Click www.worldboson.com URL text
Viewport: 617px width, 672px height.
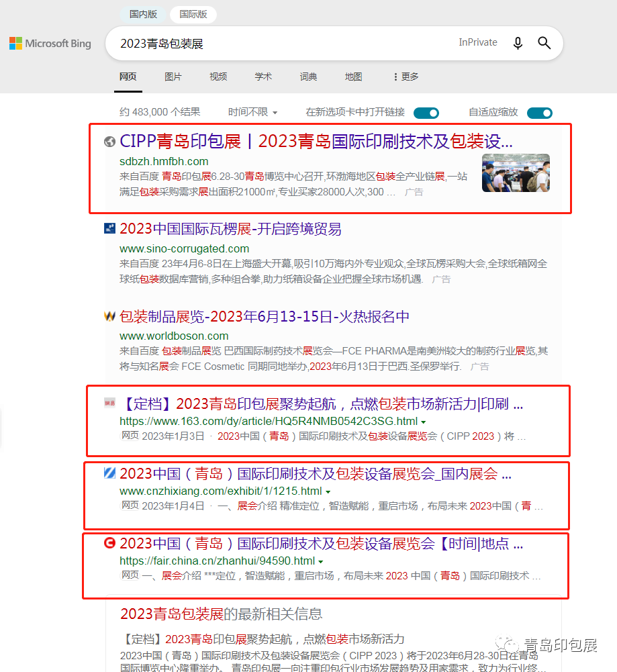[174, 336]
